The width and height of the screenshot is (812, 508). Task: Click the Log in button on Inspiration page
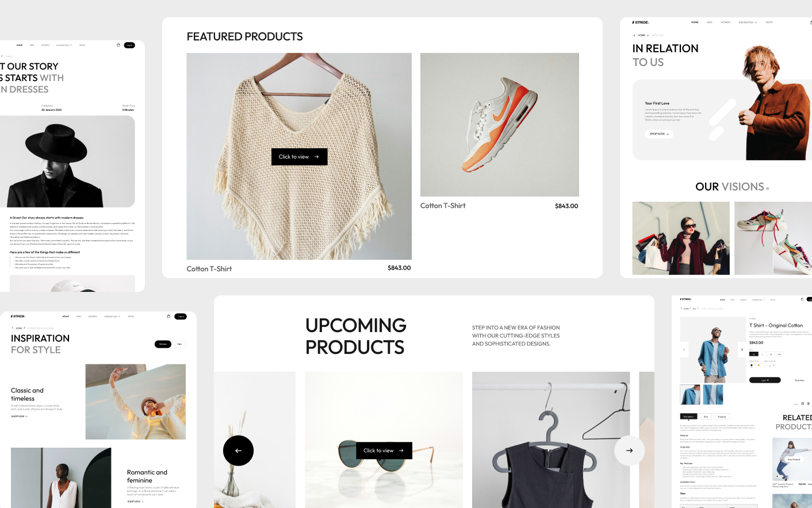181,316
